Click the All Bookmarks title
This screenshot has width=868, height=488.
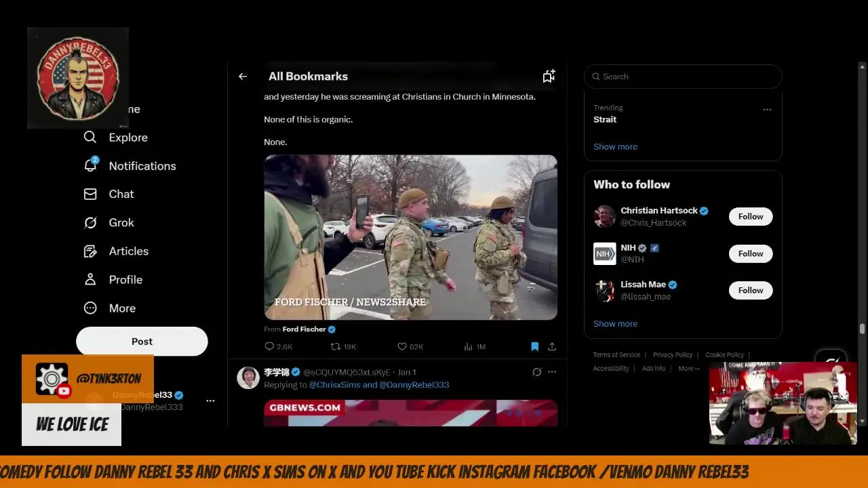pyautogui.click(x=308, y=77)
